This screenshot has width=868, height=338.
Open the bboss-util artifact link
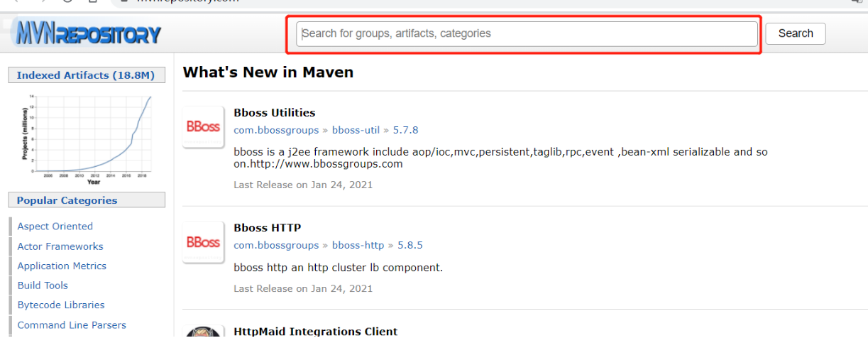tap(356, 130)
